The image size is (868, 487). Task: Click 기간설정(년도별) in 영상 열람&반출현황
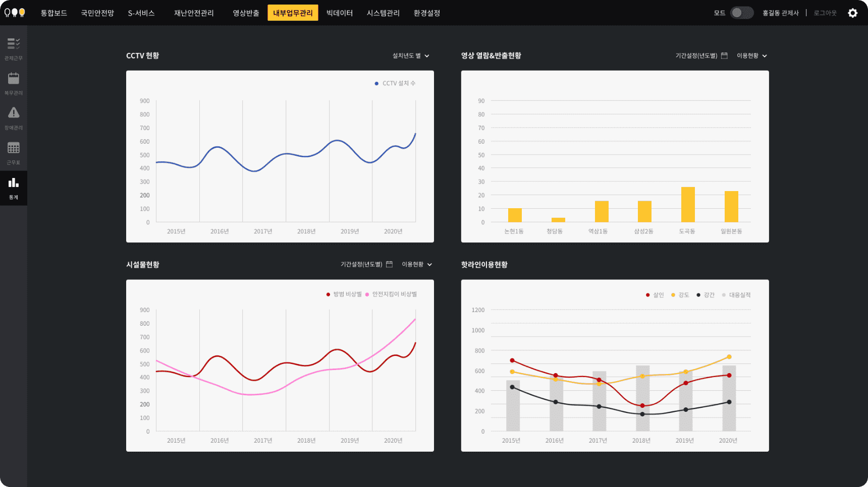[696, 56]
